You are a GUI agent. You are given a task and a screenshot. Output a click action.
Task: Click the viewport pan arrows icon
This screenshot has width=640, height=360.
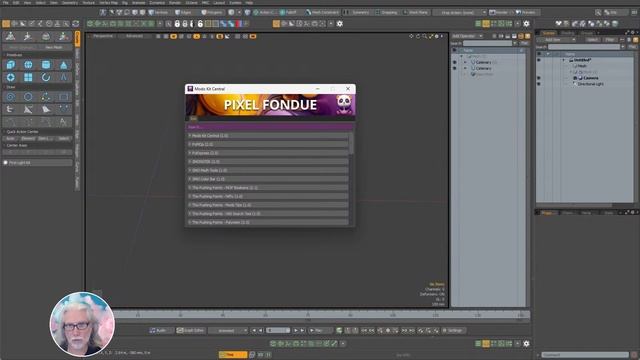click(x=411, y=36)
